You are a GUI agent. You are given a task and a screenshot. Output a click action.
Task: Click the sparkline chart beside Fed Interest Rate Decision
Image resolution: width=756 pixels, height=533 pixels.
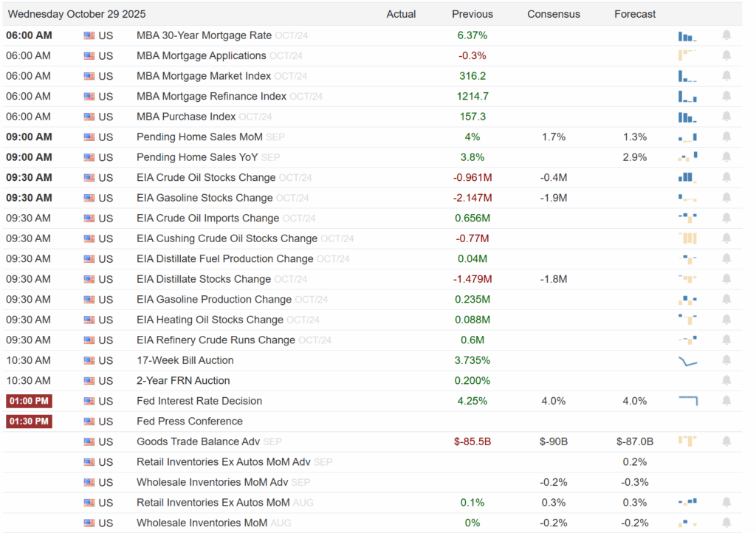[687, 401]
